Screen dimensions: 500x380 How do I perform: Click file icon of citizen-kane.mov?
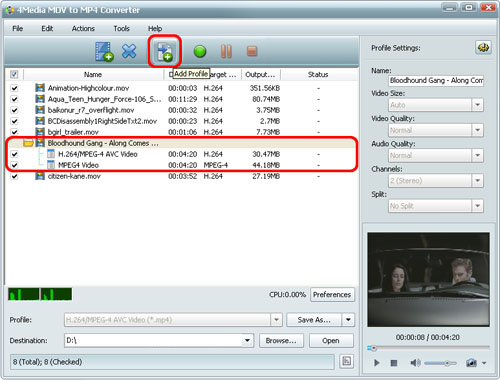click(40, 176)
